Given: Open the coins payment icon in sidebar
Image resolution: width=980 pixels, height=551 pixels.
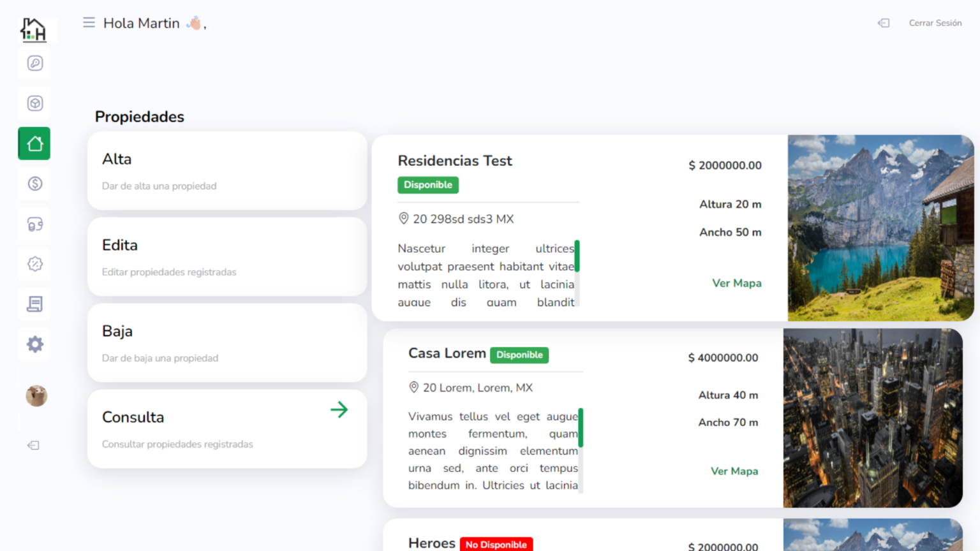Looking at the screenshot, I should [35, 224].
